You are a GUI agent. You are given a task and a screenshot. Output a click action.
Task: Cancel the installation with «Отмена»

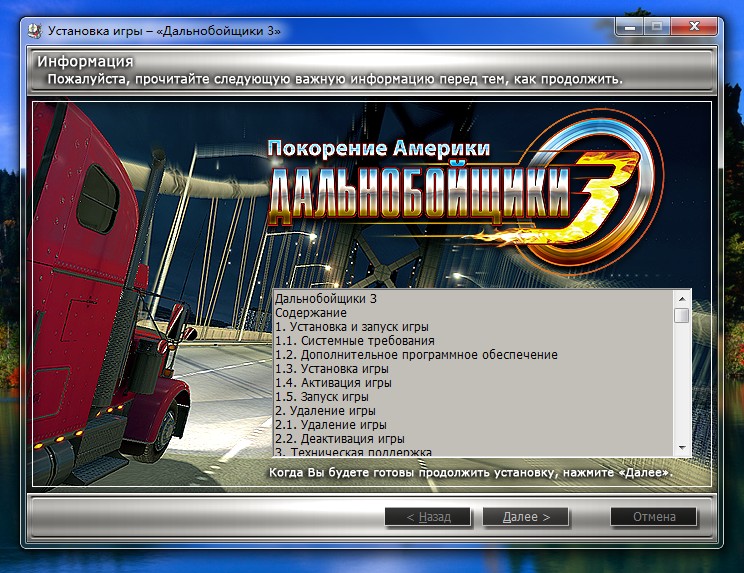coord(654,517)
